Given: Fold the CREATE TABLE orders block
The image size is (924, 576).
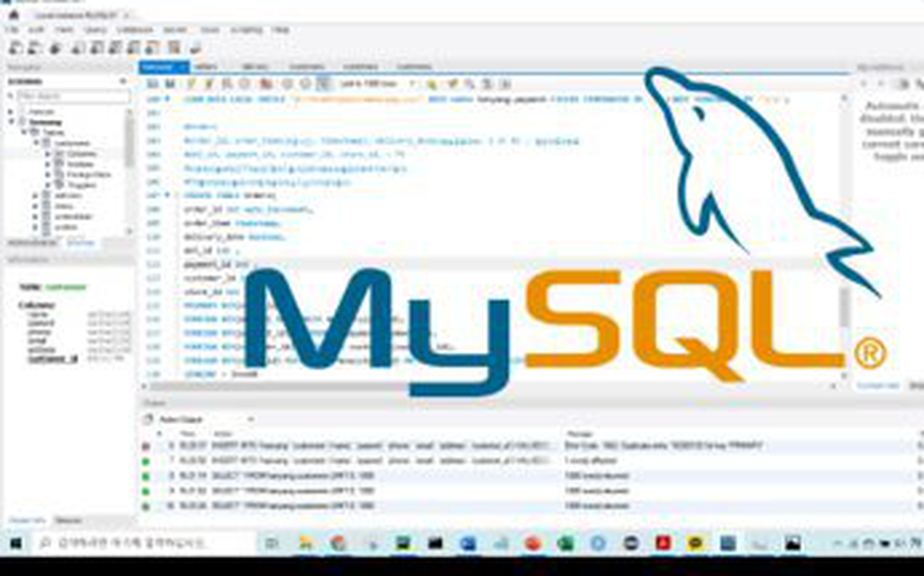Looking at the screenshot, I should click(x=167, y=196).
